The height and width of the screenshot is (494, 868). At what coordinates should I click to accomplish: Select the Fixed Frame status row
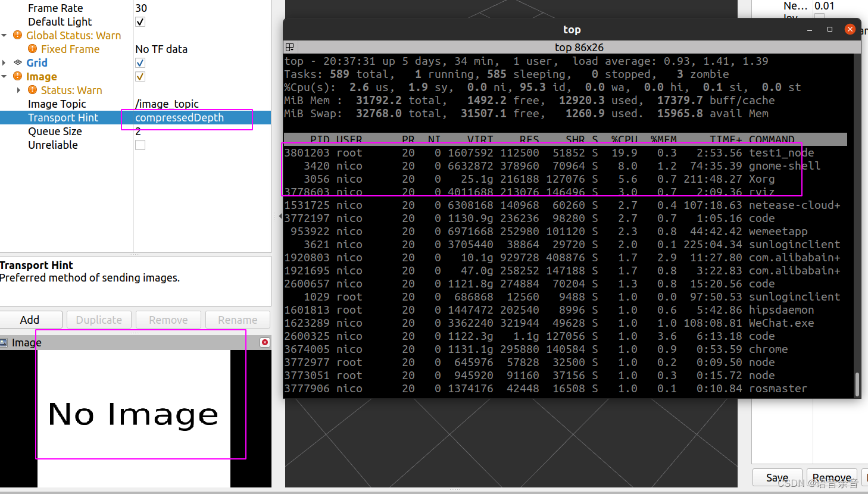click(135, 49)
